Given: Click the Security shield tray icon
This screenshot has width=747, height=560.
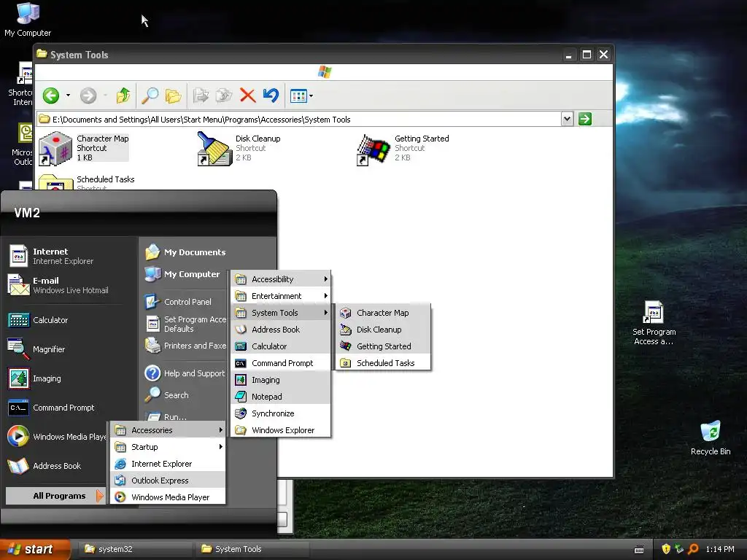Looking at the screenshot, I should click(666, 549).
